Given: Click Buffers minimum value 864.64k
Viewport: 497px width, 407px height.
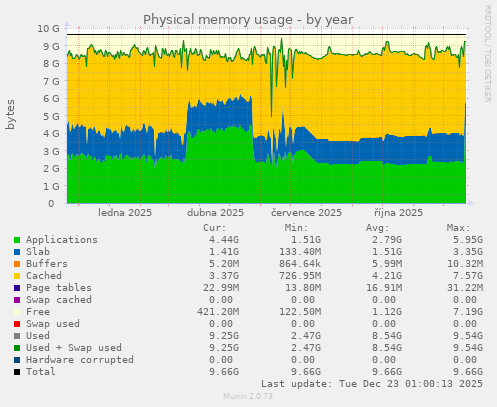Looking at the screenshot, I should tap(300, 264).
